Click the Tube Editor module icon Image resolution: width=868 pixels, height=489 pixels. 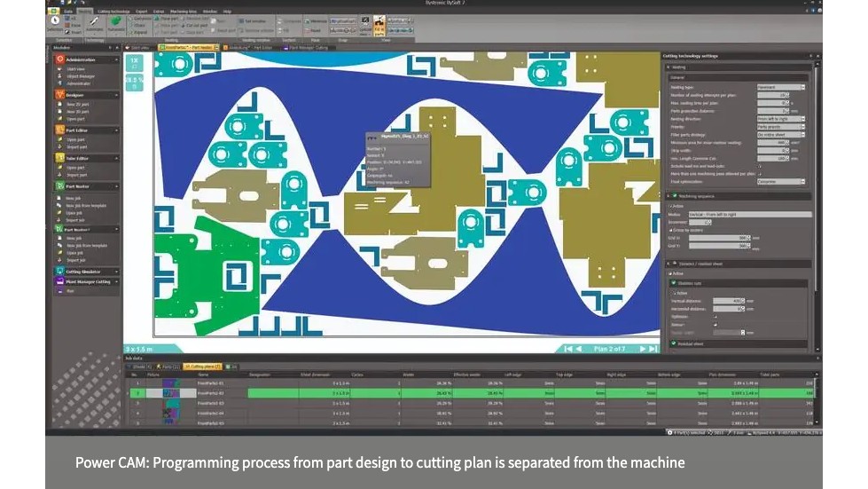tap(60, 158)
